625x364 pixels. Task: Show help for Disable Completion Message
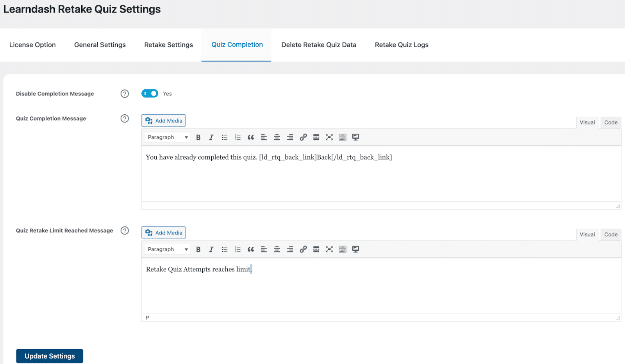(125, 94)
